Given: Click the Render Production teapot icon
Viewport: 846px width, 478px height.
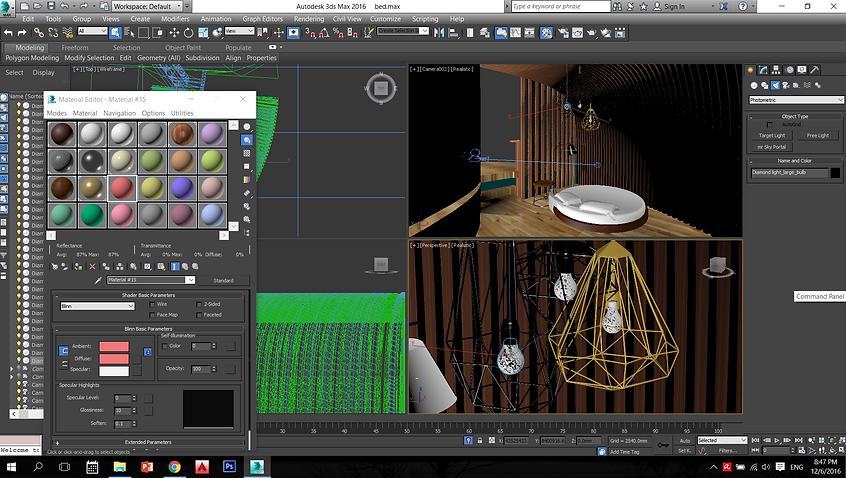Looking at the screenshot, I should tap(591, 33).
